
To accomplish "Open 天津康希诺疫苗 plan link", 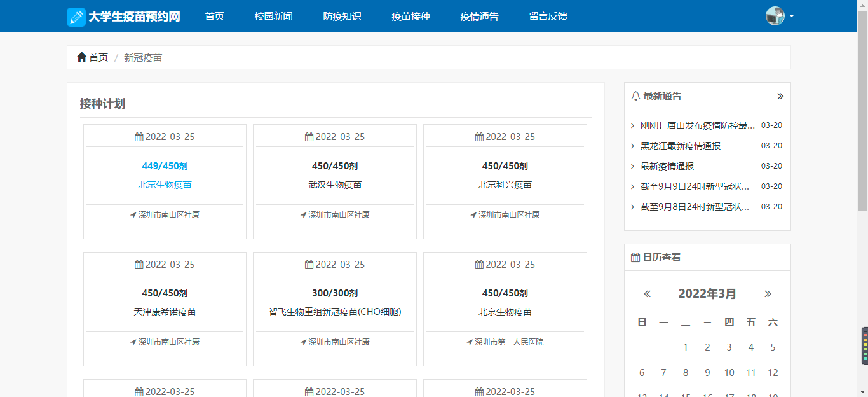I will [x=165, y=312].
